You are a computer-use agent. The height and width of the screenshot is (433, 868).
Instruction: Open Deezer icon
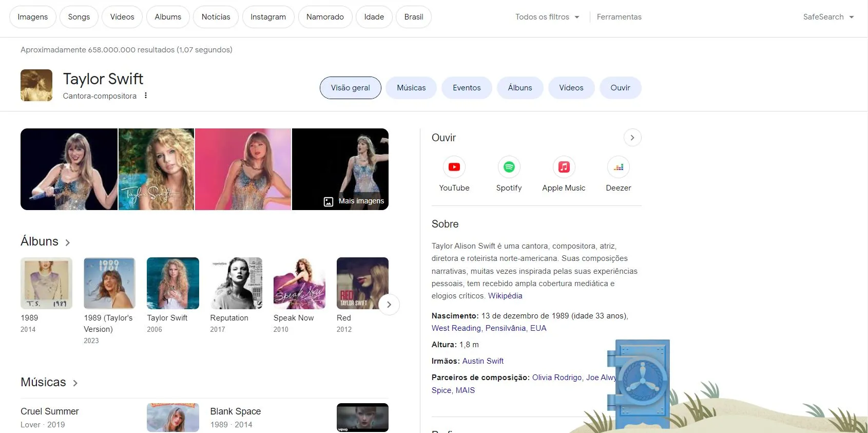[x=619, y=167]
